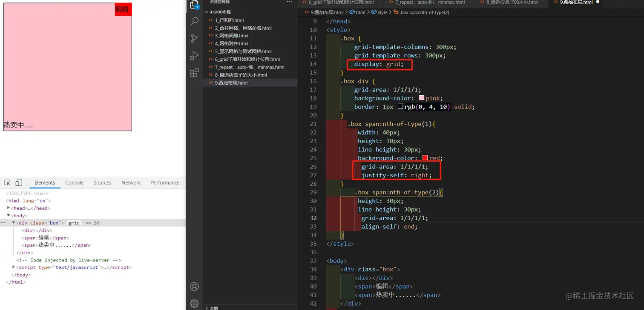Screen dimensions: 644x310
Task: Click the unsaved dot on the 9.叠加布局.html tab
Action: pyautogui.click(x=598, y=2)
